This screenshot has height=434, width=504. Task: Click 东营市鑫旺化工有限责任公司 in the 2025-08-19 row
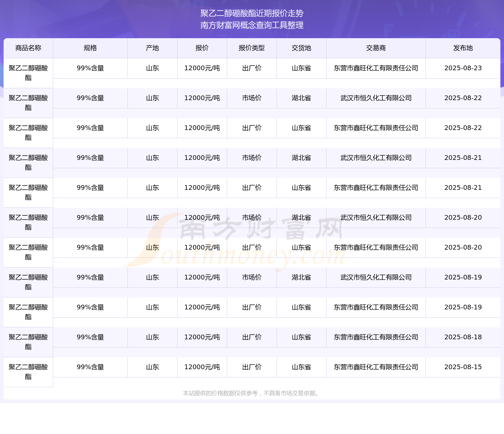pyautogui.click(x=376, y=307)
